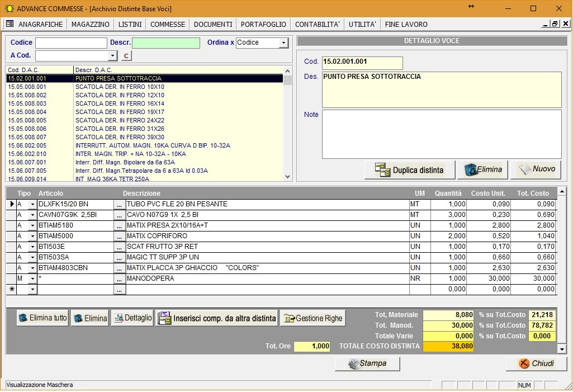This screenshot has height=392, width=573.
Task: Clear filters with the red C button
Action: pos(126,55)
